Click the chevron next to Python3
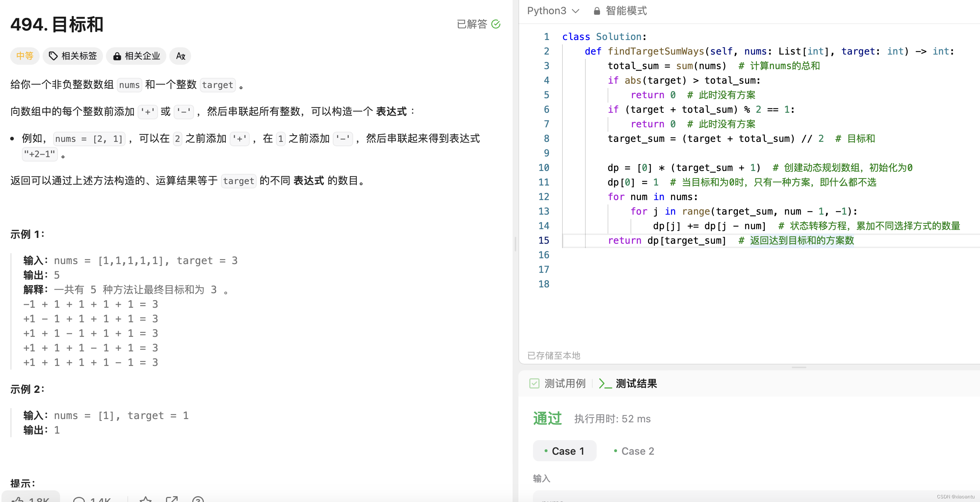The width and height of the screenshot is (980, 502). point(576,11)
